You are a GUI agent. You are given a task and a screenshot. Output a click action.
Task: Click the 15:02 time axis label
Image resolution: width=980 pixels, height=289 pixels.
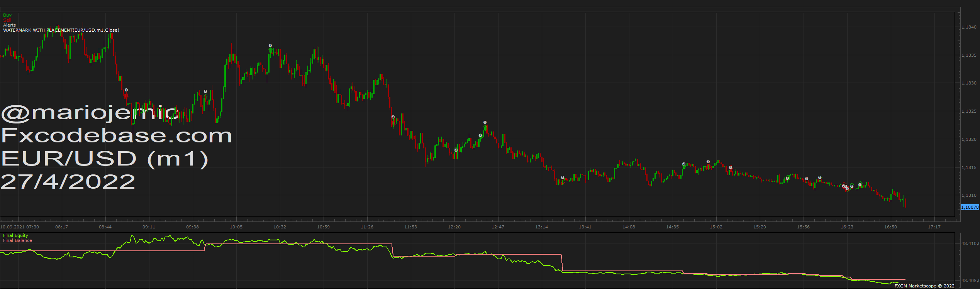point(716,227)
